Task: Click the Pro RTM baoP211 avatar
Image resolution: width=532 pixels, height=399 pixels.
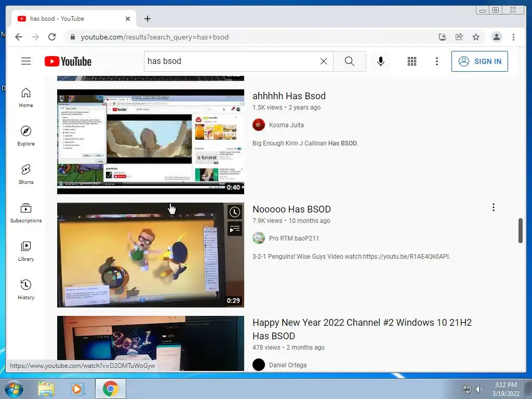Action: 259,238
